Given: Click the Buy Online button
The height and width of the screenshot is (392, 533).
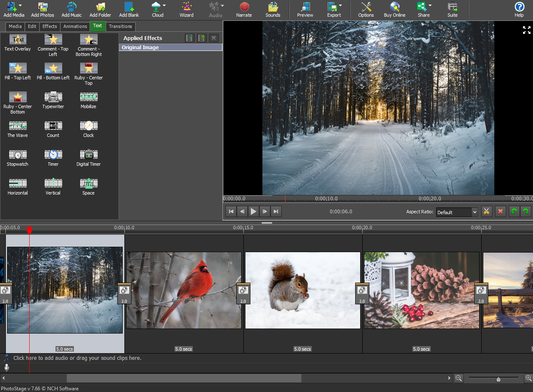Looking at the screenshot, I should click(394, 10).
